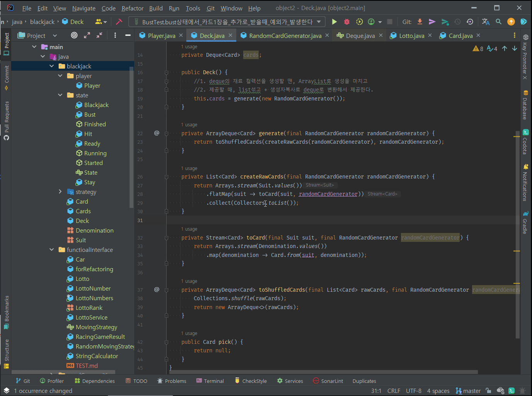Open Search Everywhere magnifier icon
This screenshot has width=532, height=396.
[x=499, y=22]
